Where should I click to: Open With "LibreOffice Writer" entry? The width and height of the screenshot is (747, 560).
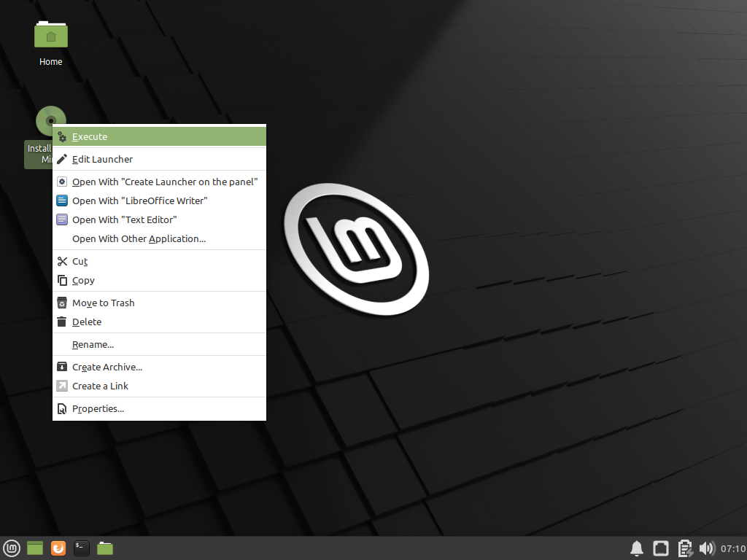click(159, 201)
